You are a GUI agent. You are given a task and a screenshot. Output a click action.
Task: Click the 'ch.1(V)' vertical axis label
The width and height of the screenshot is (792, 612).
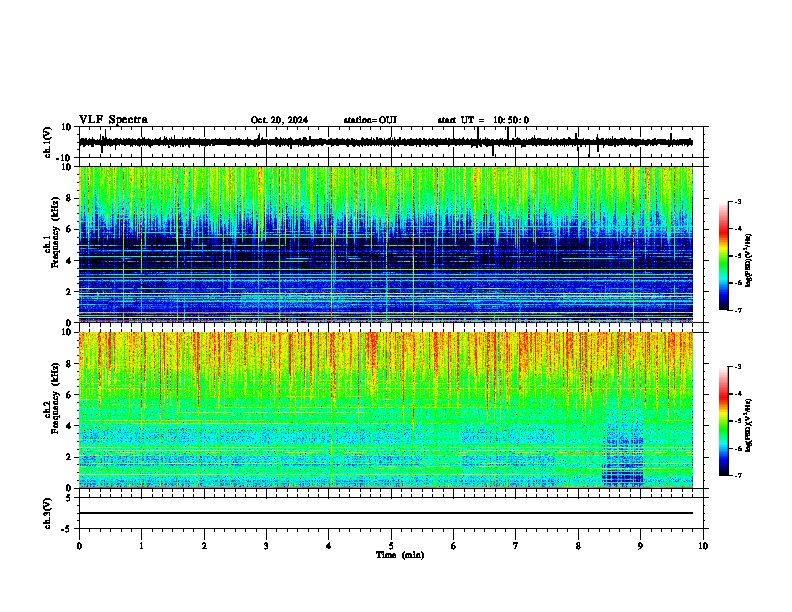48,142
